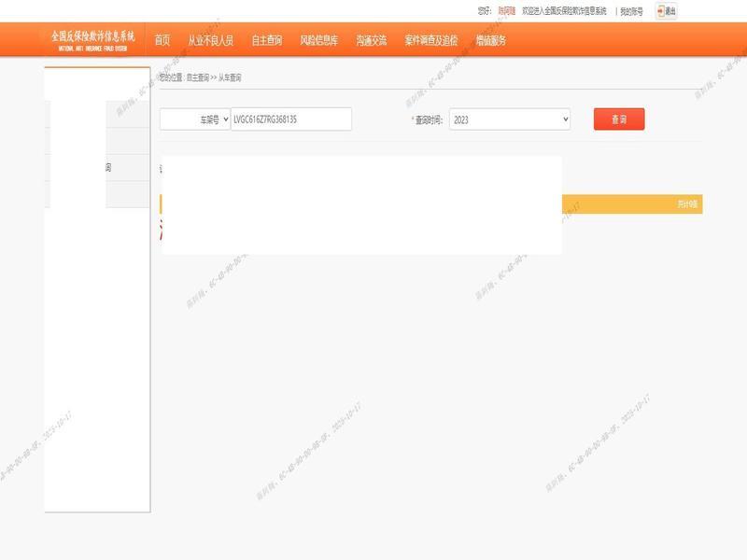Viewport: 747px width, 560px height.
Task: Go to 风险信息库 menu
Action: [x=318, y=40]
